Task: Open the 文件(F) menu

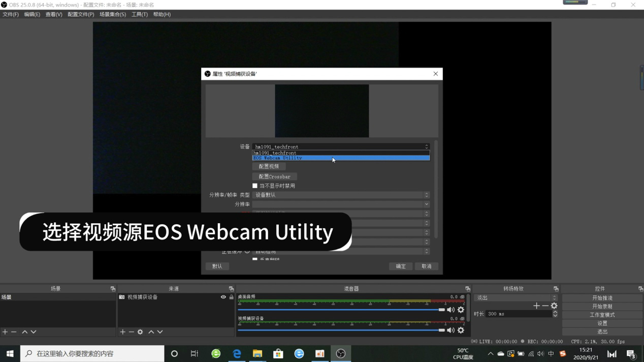Action: (10, 14)
